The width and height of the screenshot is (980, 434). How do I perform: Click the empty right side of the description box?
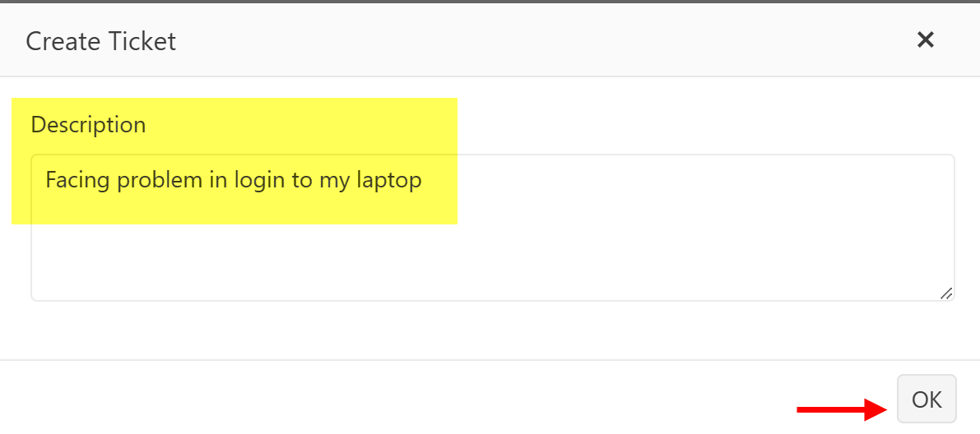[x=741, y=214]
